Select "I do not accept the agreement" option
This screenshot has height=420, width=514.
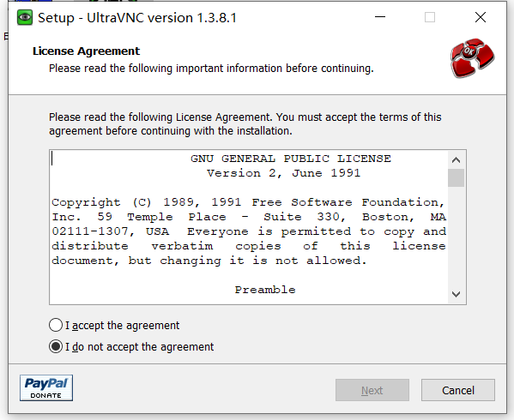tap(56, 346)
